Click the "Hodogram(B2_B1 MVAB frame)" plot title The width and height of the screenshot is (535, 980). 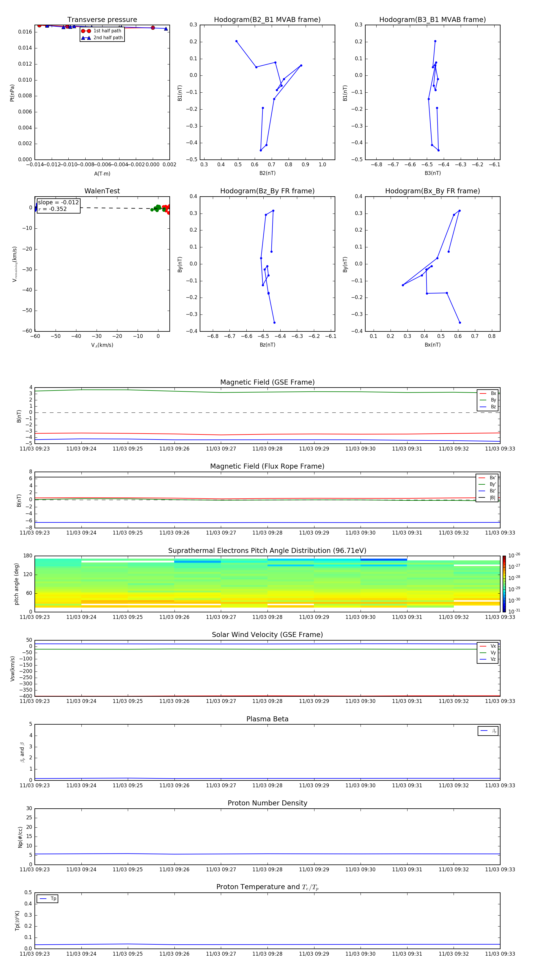point(267,20)
